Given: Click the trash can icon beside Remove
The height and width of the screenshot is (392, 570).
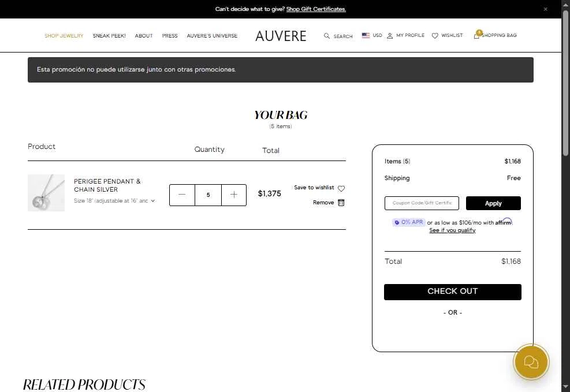Looking at the screenshot, I should point(341,203).
